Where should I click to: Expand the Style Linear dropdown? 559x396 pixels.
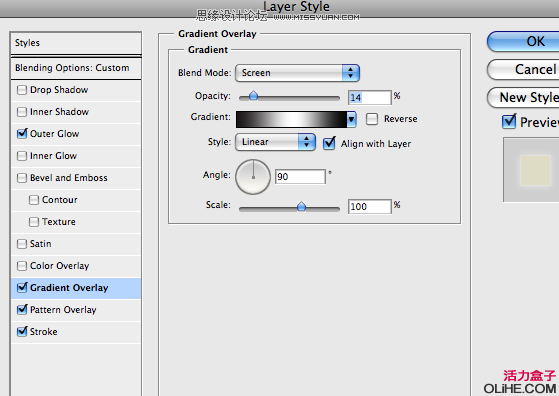[275, 142]
